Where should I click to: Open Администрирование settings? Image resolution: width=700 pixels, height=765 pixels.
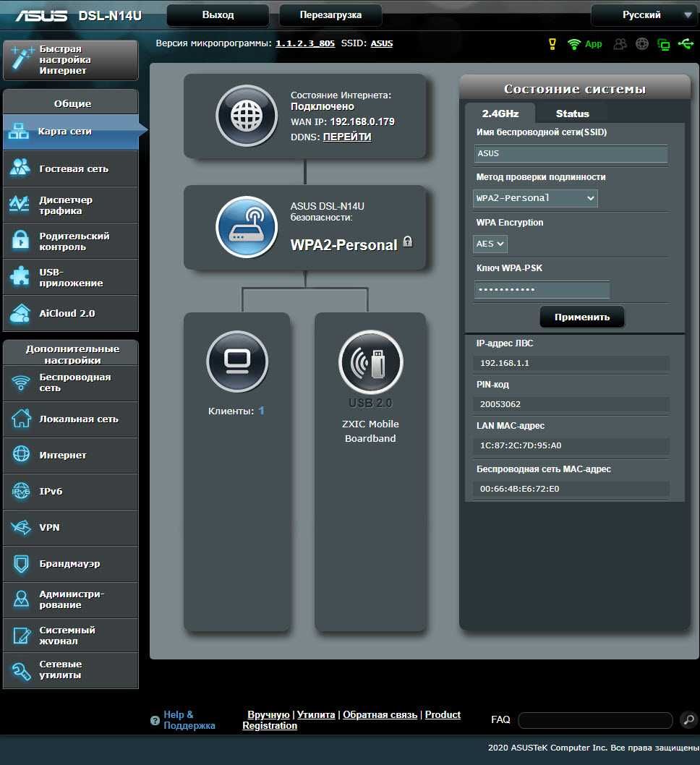(x=71, y=599)
